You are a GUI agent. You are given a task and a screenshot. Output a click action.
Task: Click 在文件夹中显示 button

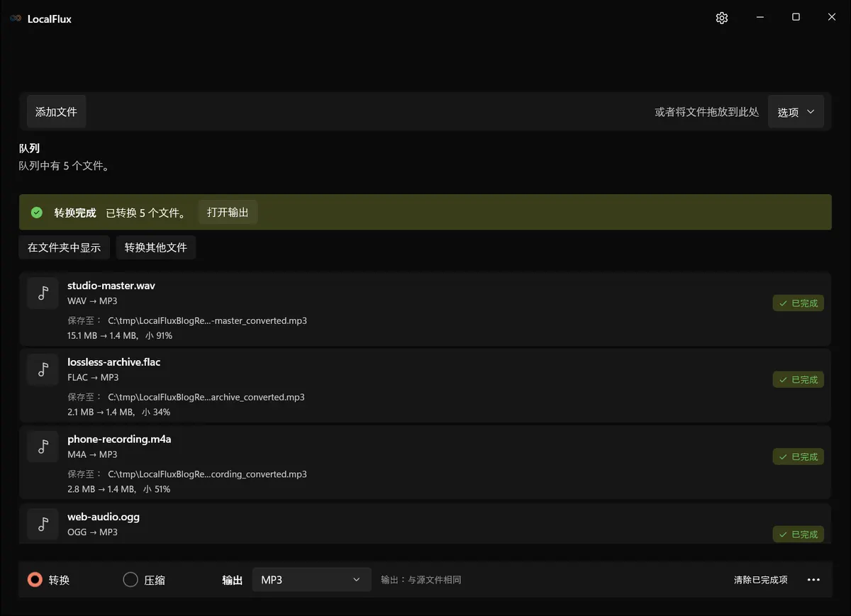[65, 247]
